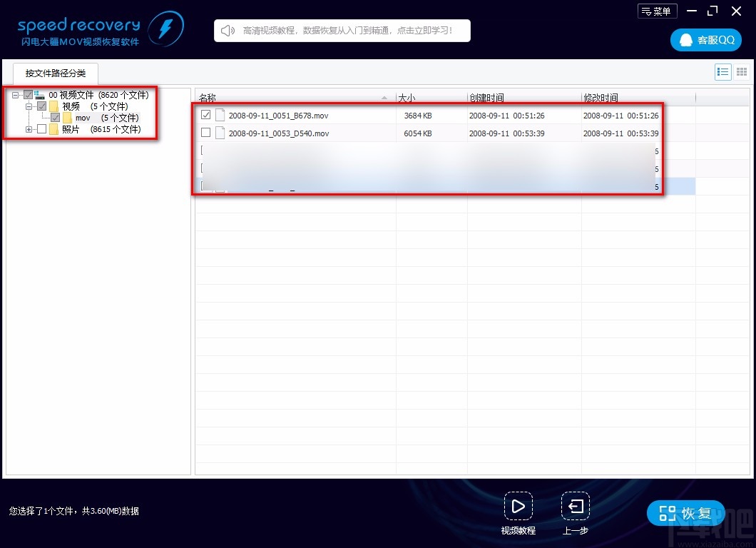The width and height of the screenshot is (756, 548).
Task: Click the 恢复 recover button
Action: pos(685,513)
